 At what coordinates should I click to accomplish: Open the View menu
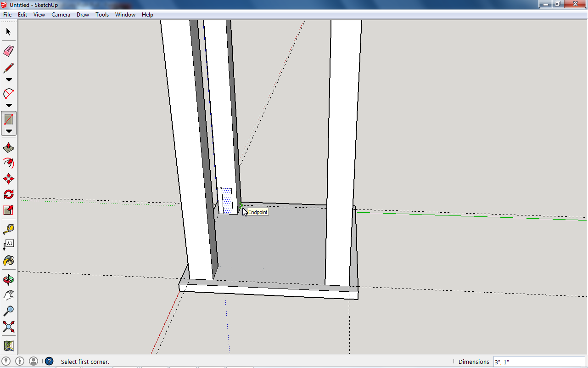(39, 15)
